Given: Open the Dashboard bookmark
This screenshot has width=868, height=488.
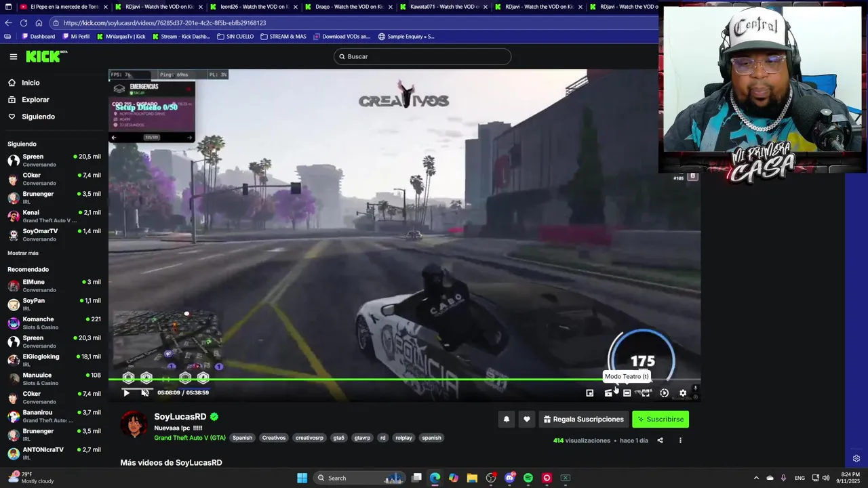Looking at the screenshot, I should 39,37.
